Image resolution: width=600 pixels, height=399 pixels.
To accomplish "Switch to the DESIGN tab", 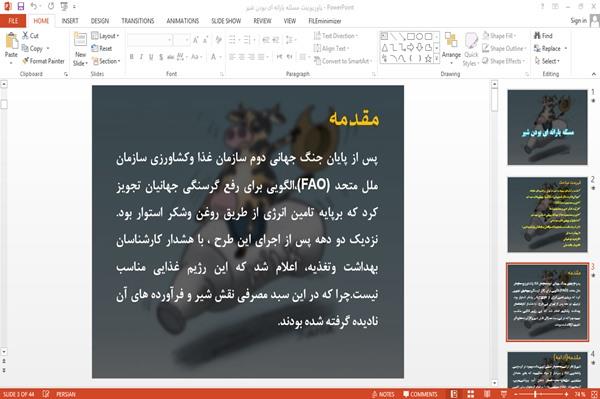I will coord(100,21).
